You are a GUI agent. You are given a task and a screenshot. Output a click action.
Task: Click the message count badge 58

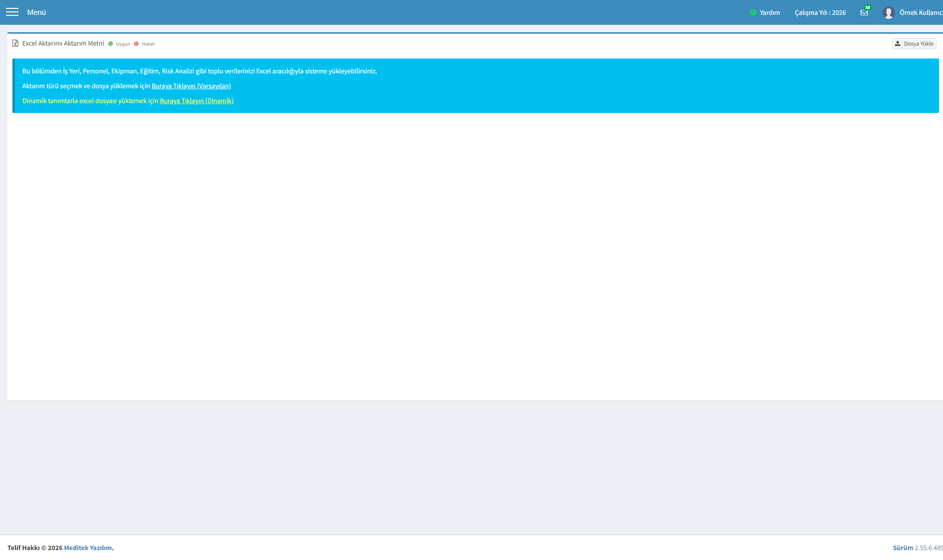coord(868,7)
